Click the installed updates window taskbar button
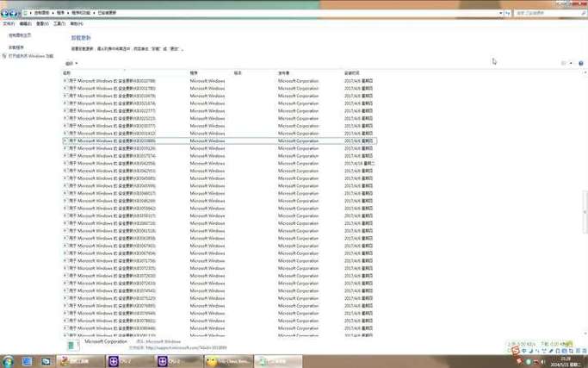This screenshot has width=588, height=368. (278, 362)
